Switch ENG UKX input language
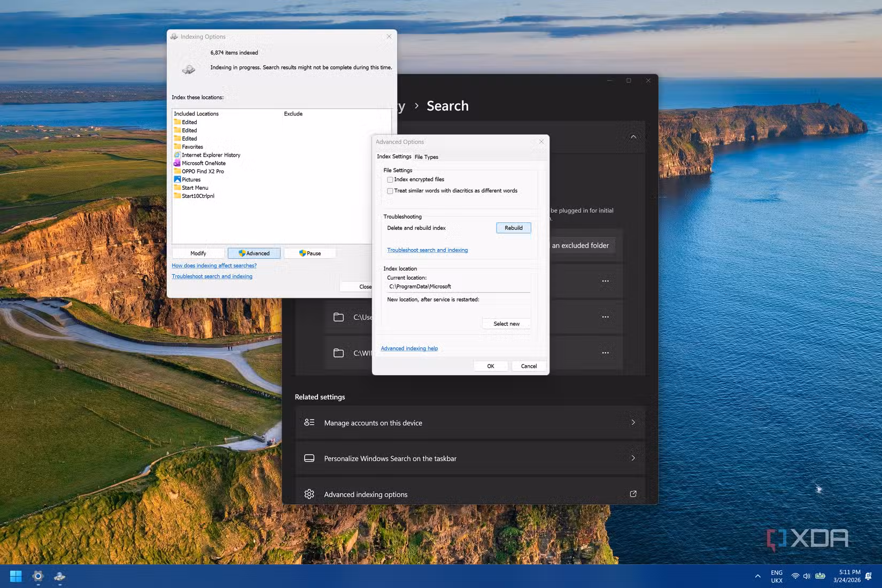This screenshot has height=588, width=882. [x=777, y=576]
